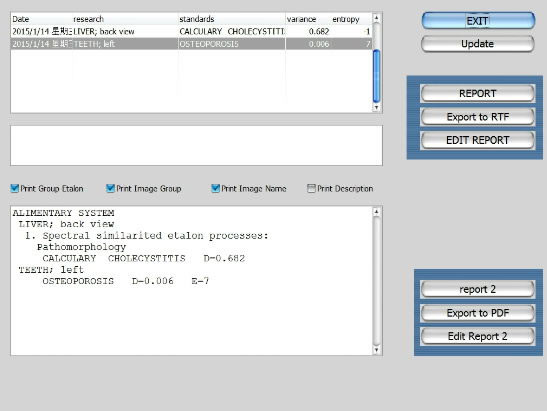The height and width of the screenshot is (411, 547).
Task: Click scroll down arrow of report text
Action: 376,350
